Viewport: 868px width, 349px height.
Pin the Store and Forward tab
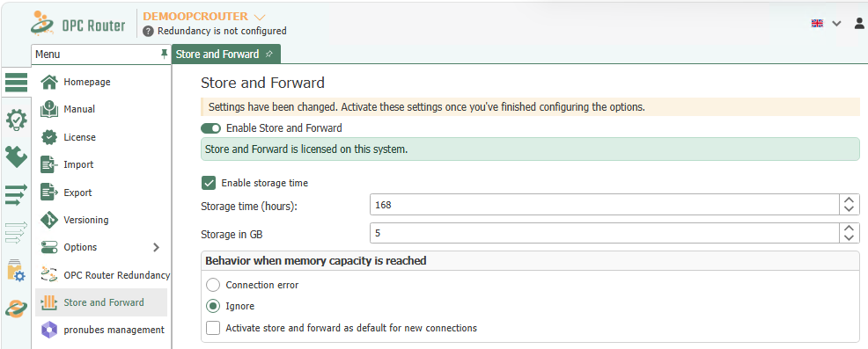click(269, 54)
